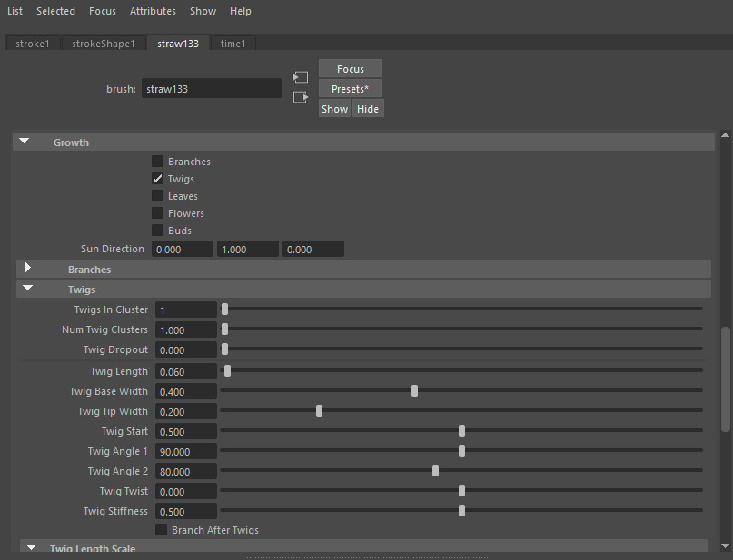Expand the Branches section
Image resolution: width=733 pixels, height=560 pixels.
point(28,268)
